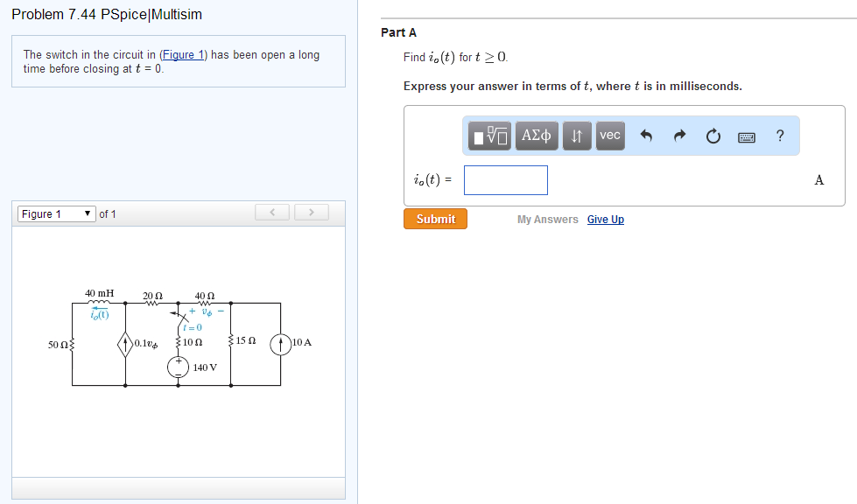Go to previous figure with left chevron
This screenshot has height=504, width=857.
point(271,212)
